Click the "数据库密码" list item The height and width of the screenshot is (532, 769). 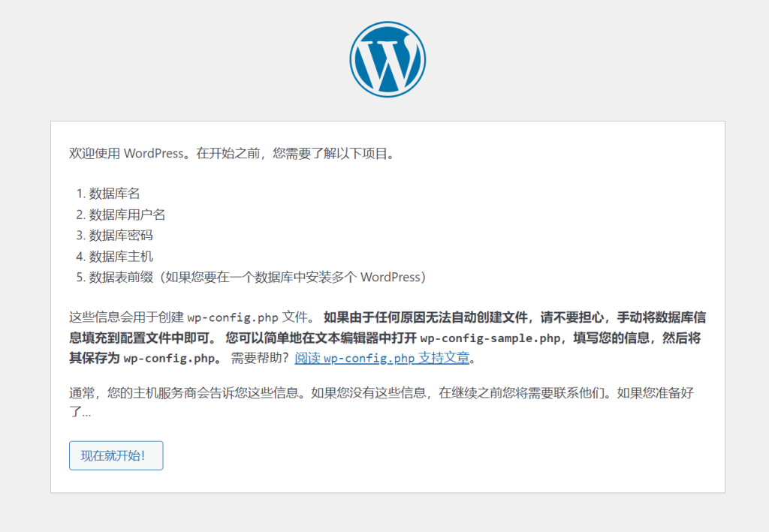[121, 236]
